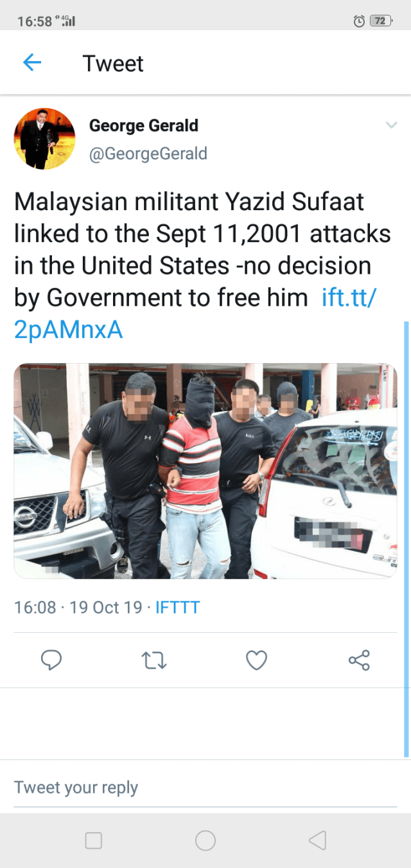411x868 pixels.
Task: Tap the tweet timestamp 16:08 · 19 Oct 19
Action: [x=78, y=607]
